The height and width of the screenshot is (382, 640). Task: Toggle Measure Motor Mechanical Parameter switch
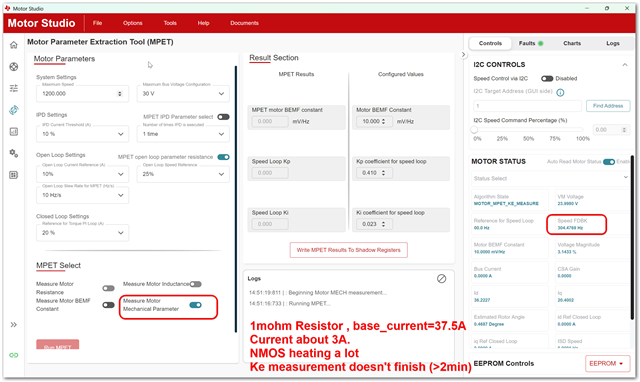[x=196, y=305]
